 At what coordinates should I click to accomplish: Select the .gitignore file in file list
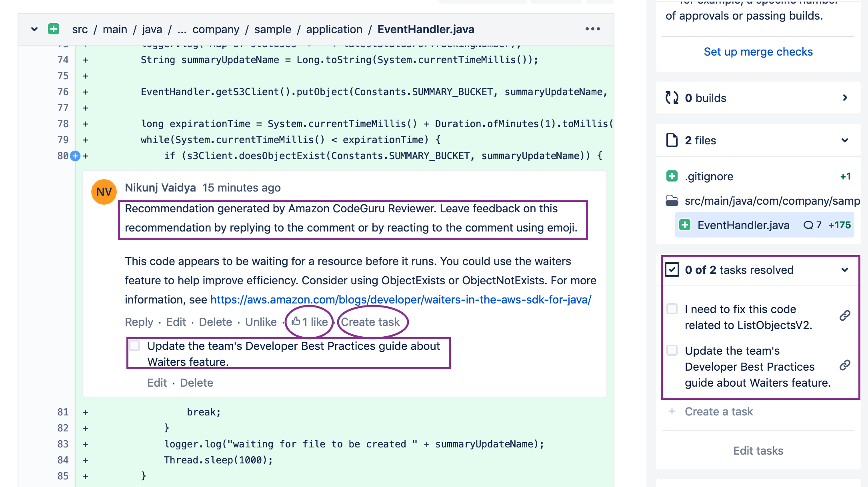coord(709,176)
